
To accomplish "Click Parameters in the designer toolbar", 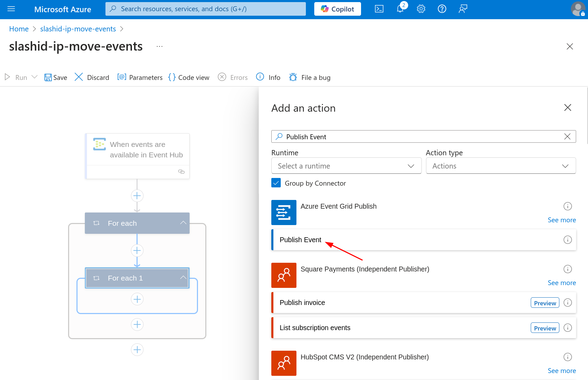I will [140, 77].
